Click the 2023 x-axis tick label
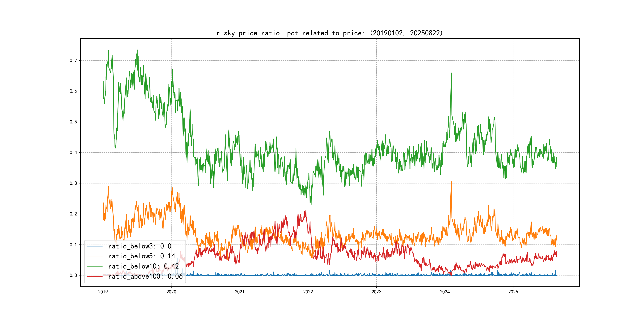Viewport: 644px width, 322px height. click(x=376, y=292)
